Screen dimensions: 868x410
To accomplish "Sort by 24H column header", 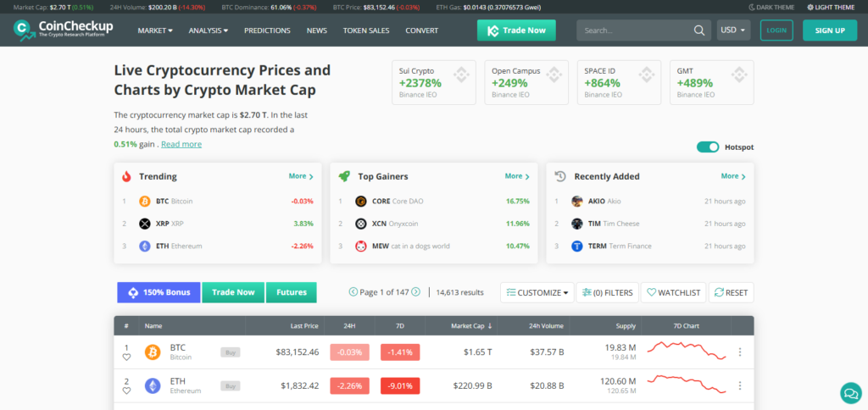I will (x=349, y=326).
